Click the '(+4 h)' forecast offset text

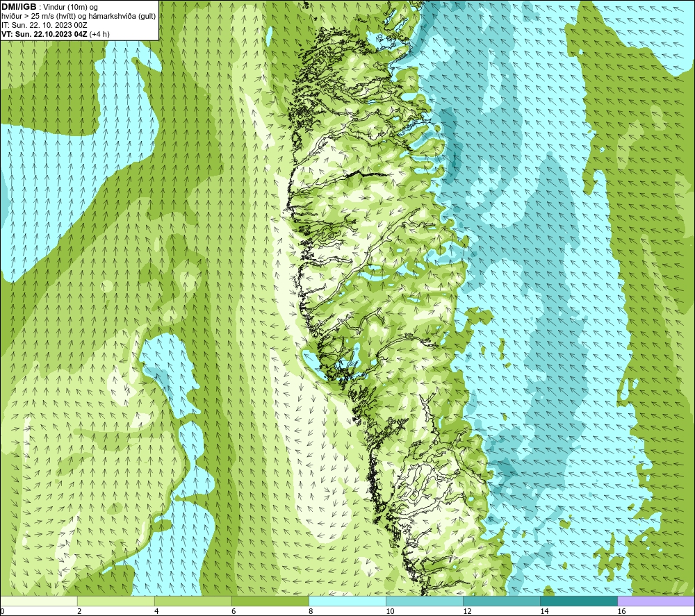[99, 34]
